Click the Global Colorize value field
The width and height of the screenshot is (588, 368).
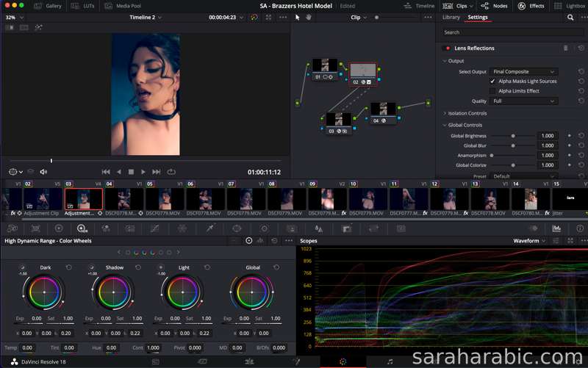(x=548, y=165)
